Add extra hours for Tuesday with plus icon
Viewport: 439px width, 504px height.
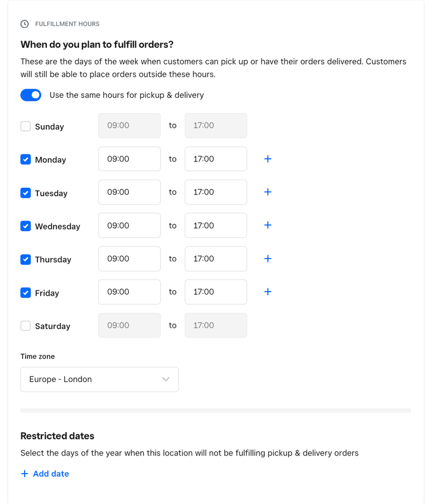pos(268,192)
